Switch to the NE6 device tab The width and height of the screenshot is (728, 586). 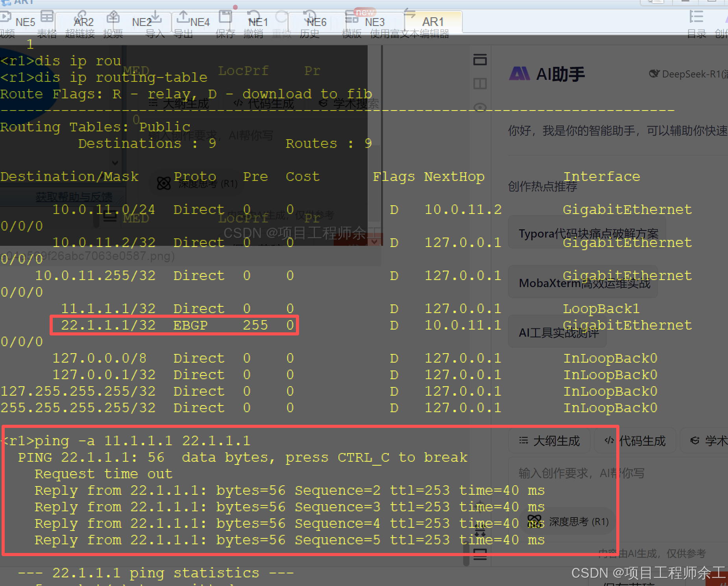(316, 22)
